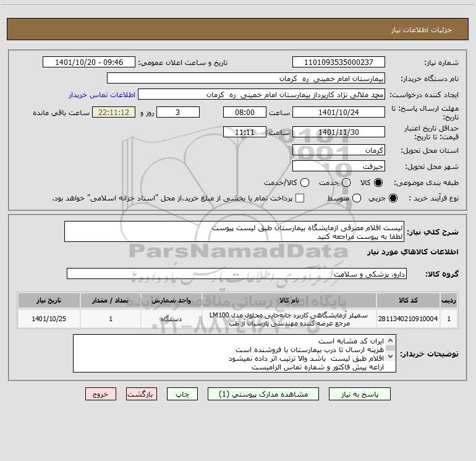Click the announcement date field 1401/10/20 - 09:46
This screenshot has width=476, height=461.
tap(89, 62)
